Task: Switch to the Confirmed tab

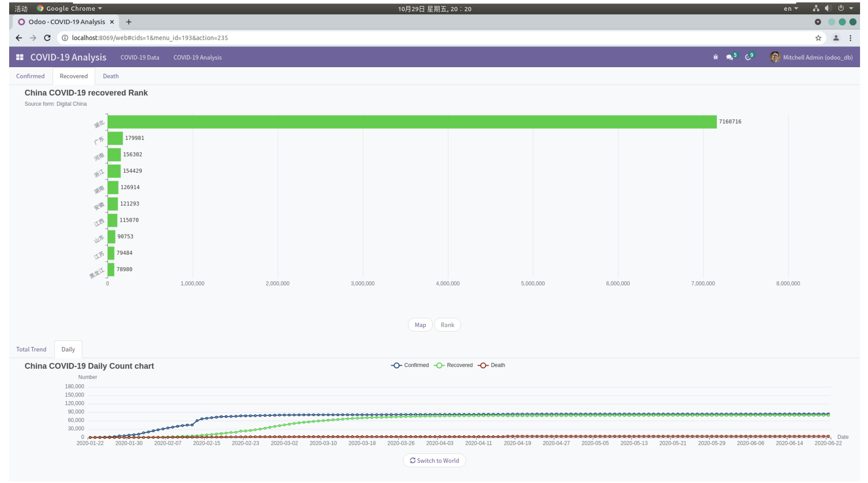Action: (x=30, y=76)
